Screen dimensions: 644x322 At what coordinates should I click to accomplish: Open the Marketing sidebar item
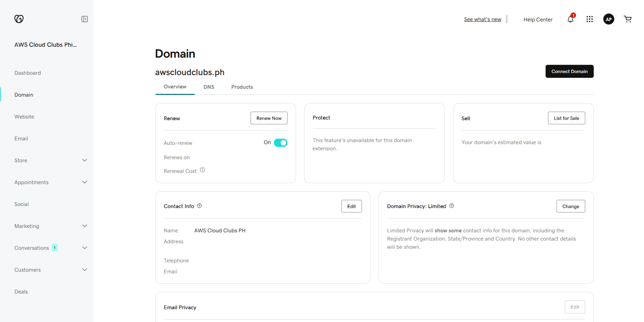click(27, 226)
